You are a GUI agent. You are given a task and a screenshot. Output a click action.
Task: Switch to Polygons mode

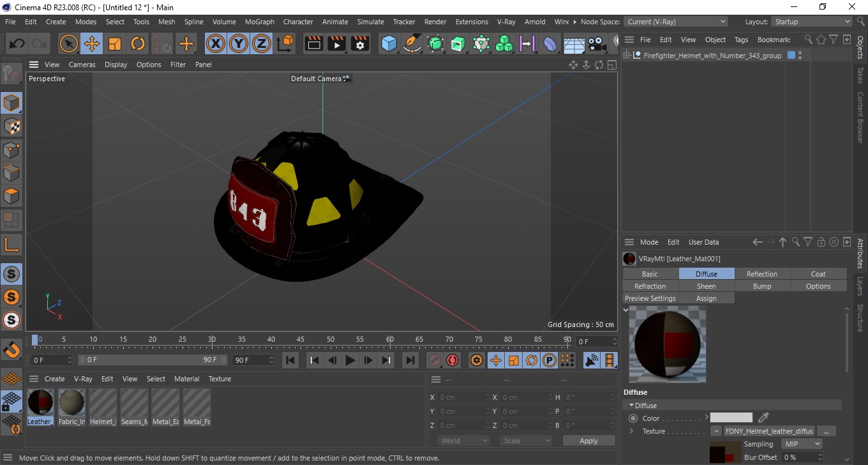pos(11,195)
